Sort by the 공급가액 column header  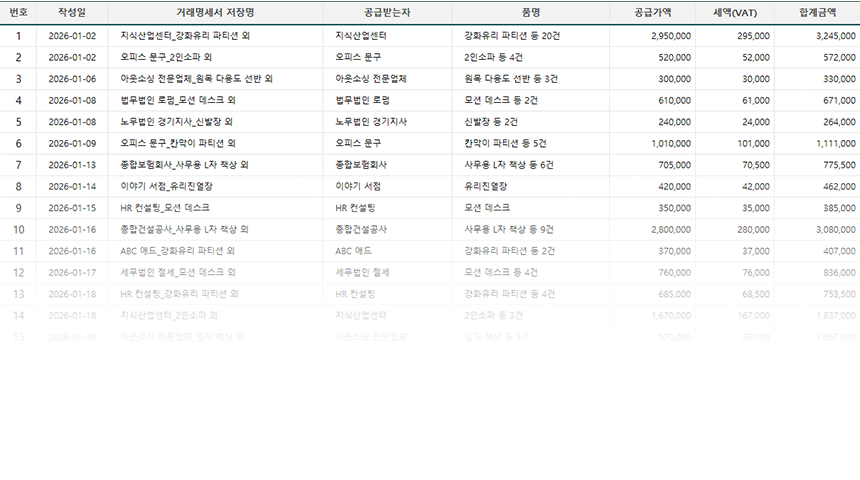[652, 12]
